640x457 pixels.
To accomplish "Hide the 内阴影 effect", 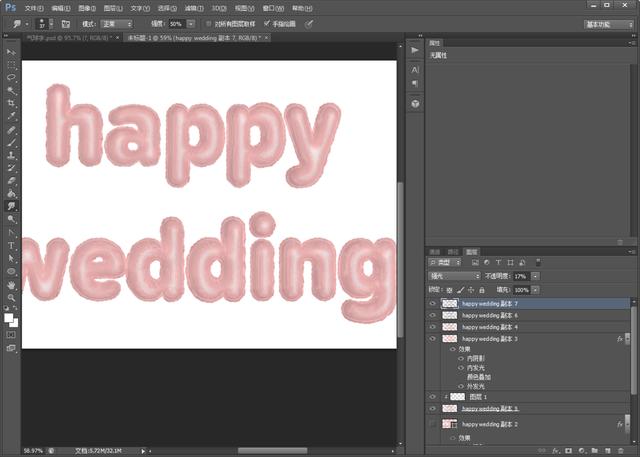I will (x=461, y=358).
